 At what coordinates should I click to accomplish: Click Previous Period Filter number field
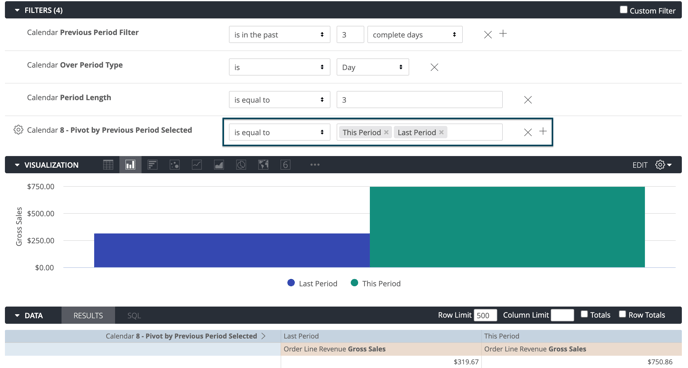[350, 35]
